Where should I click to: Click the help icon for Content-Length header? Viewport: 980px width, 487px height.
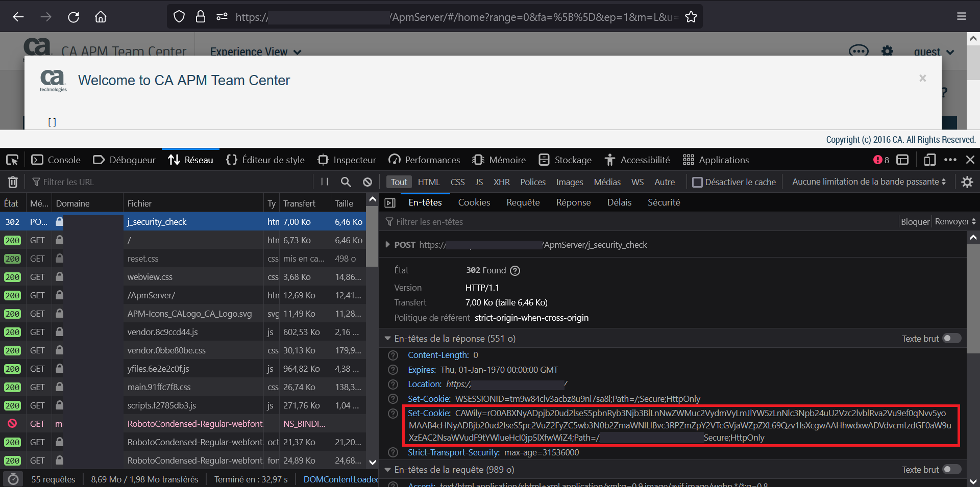(x=393, y=355)
